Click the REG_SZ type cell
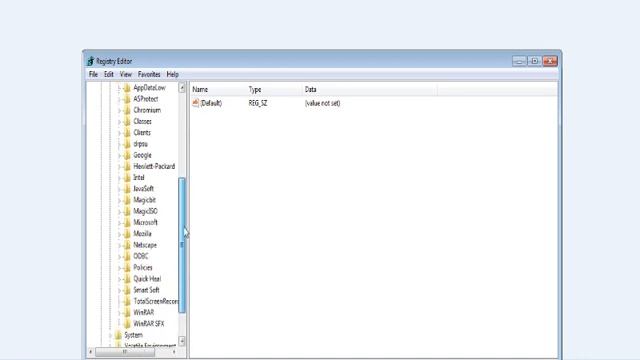 point(258,103)
